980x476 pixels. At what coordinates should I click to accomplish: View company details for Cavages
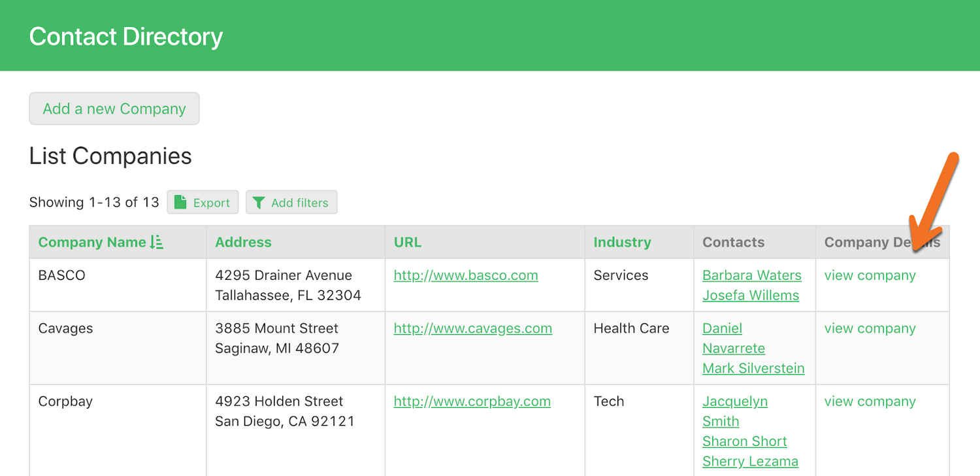[x=870, y=328]
